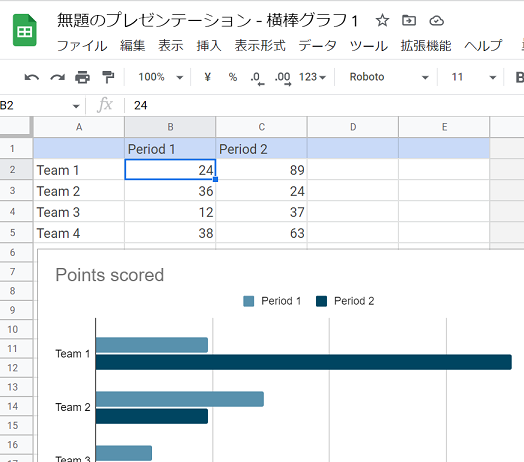Select Team 1 Period 1 light bar
Viewport: 524px width, 462px height.
(152, 345)
